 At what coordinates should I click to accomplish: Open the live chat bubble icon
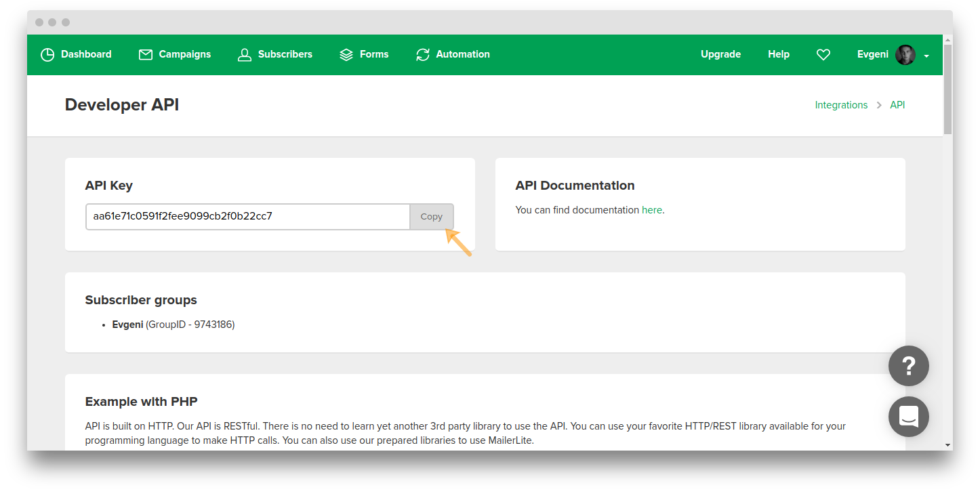click(x=909, y=416)
